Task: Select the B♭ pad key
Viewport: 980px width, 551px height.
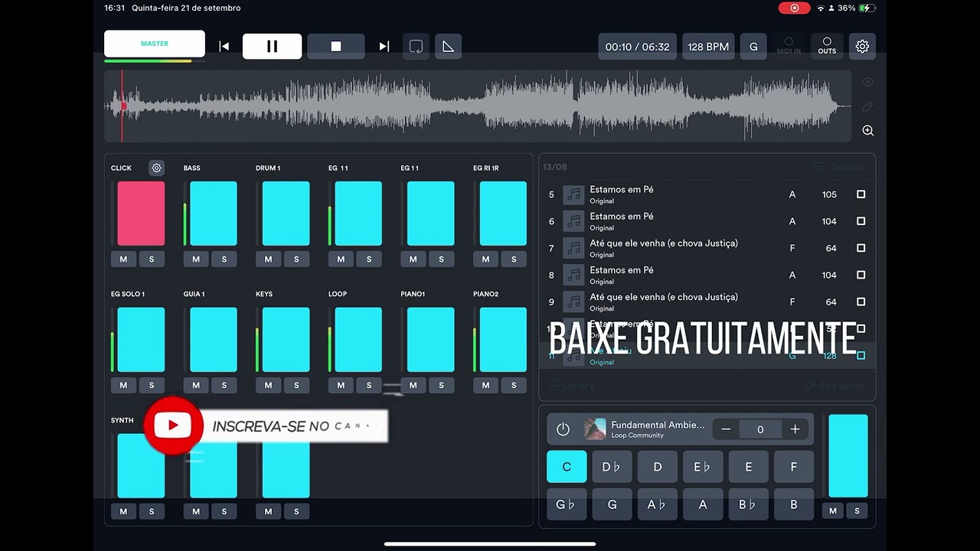Action: [748, 505]
